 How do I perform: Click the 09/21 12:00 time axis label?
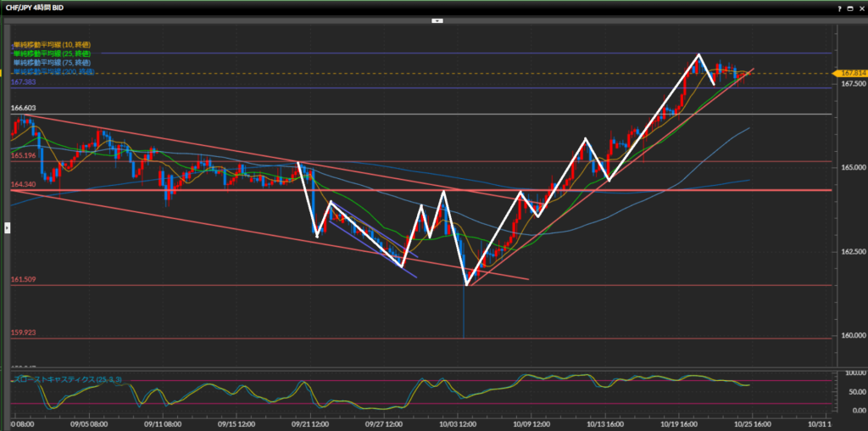click(309, 423)
